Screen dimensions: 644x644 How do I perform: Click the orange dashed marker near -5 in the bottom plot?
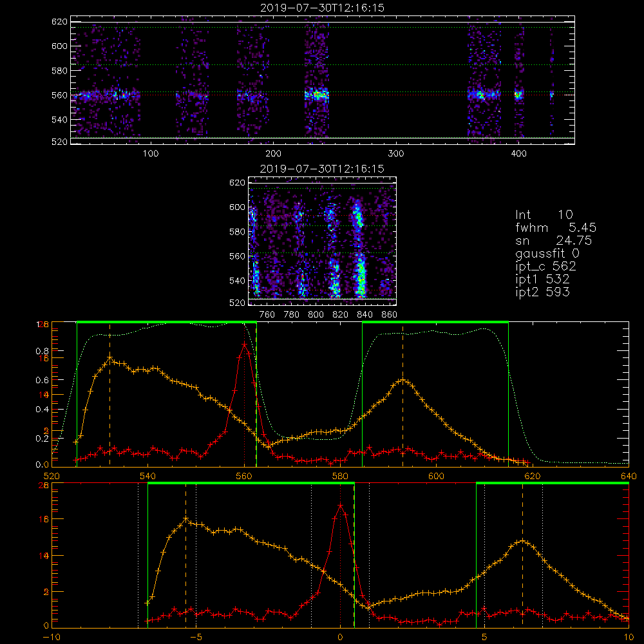point(185,555)
